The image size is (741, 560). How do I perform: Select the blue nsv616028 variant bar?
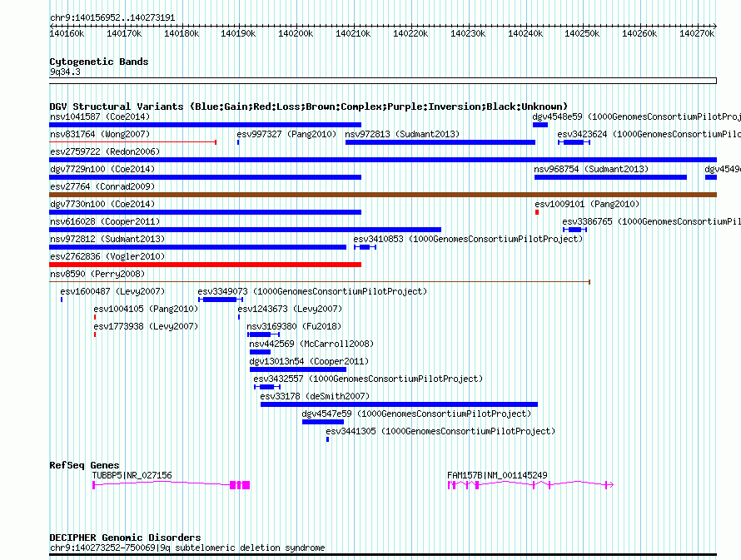point(246,230)
